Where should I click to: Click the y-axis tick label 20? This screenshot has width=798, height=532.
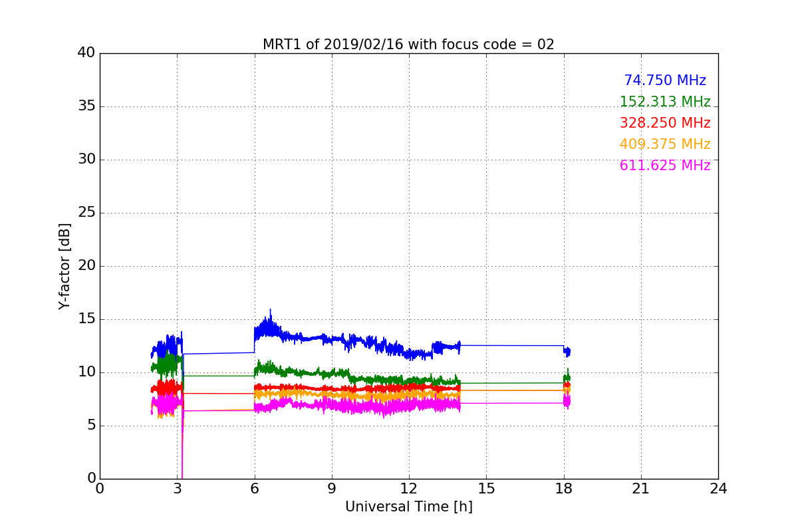(86, 266)
